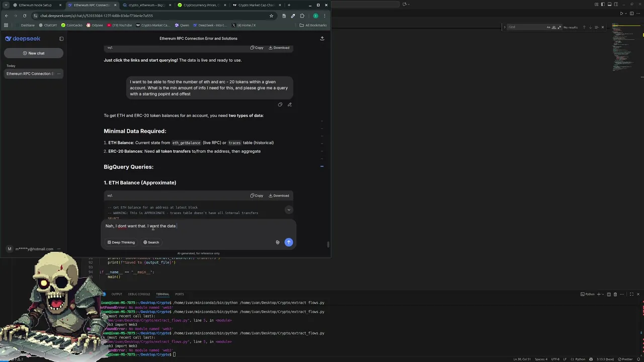Open the All Bookmarks folder

point(313,25)
